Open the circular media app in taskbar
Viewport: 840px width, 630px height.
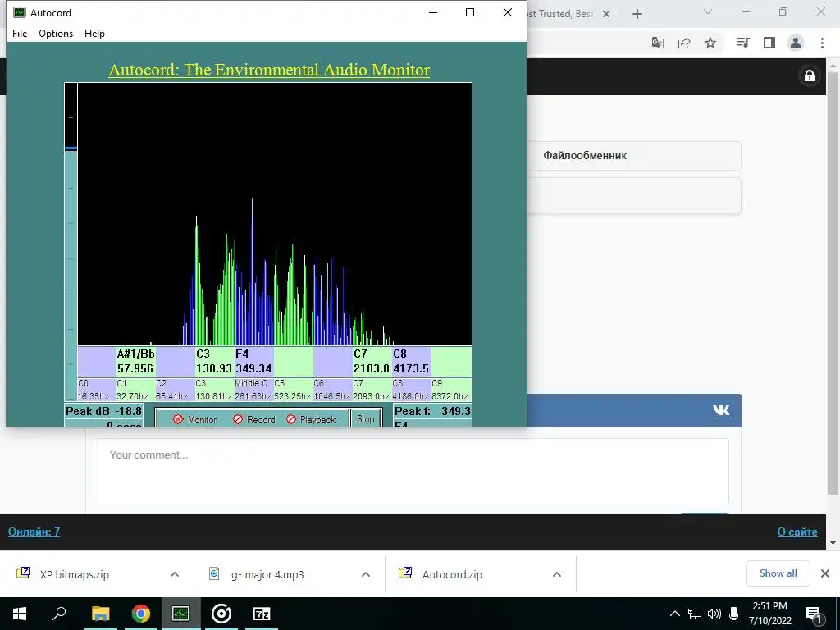(x=221, y=614)
